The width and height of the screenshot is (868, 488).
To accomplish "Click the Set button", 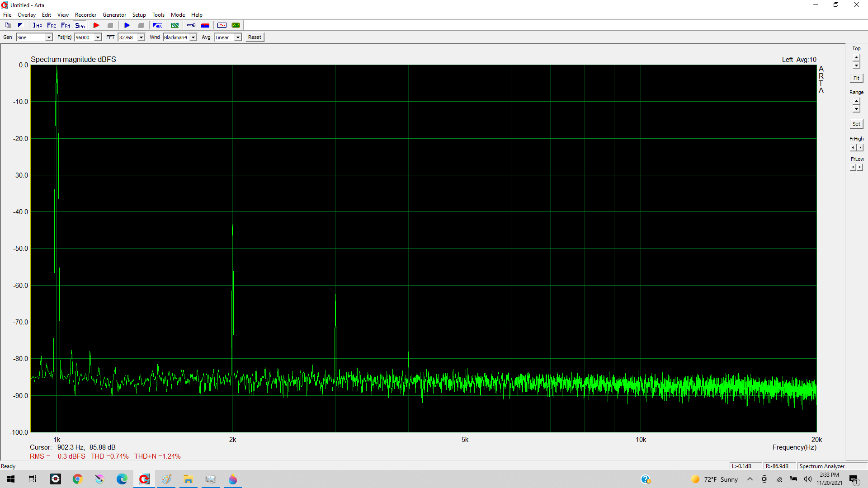I will tap(856, 124).
